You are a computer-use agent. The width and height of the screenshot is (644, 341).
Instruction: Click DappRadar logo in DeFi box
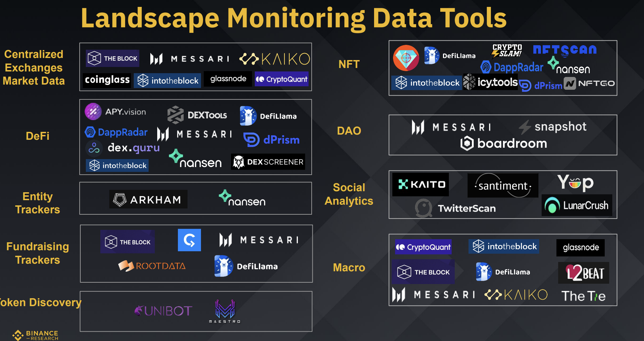pyautogui.click(x=116, y=132)
